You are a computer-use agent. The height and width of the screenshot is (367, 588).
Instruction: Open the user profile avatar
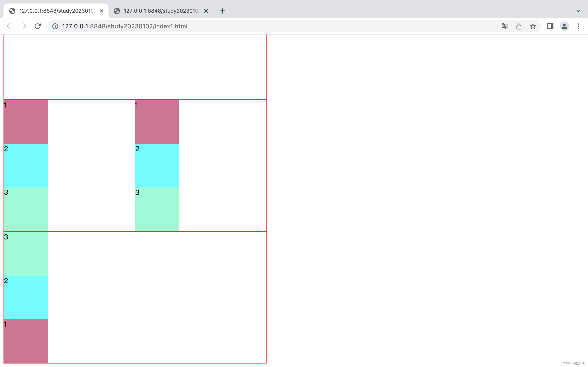[564, 26]
